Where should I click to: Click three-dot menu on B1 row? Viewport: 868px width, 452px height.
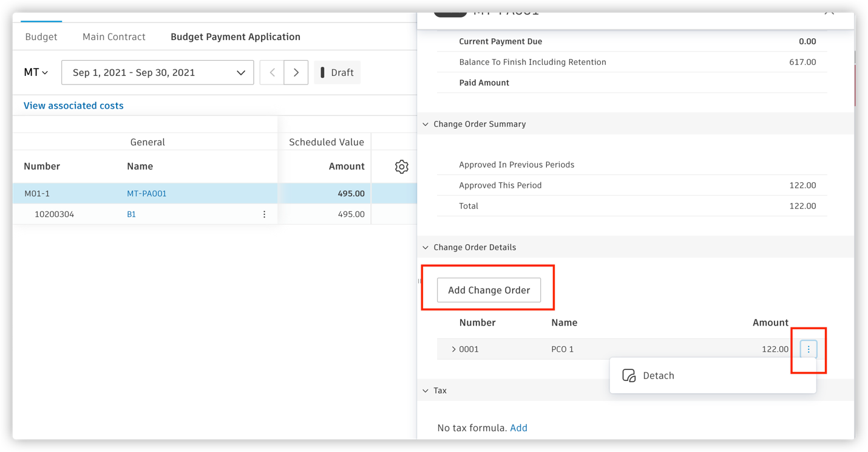pos(264,214)
